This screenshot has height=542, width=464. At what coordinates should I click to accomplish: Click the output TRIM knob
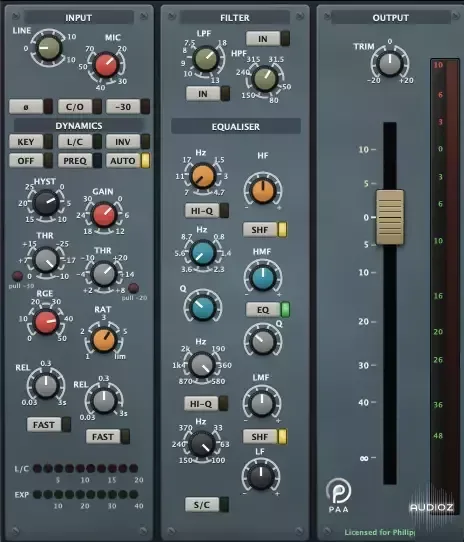(390, 63)
